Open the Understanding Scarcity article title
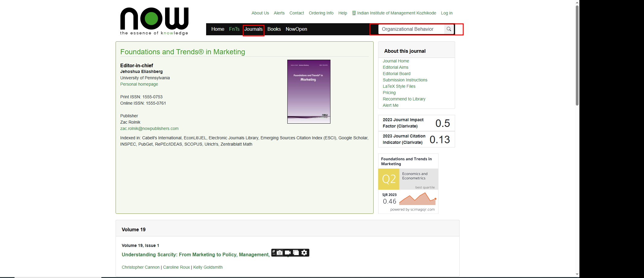644x278 pixels. (x=196, y=255)
